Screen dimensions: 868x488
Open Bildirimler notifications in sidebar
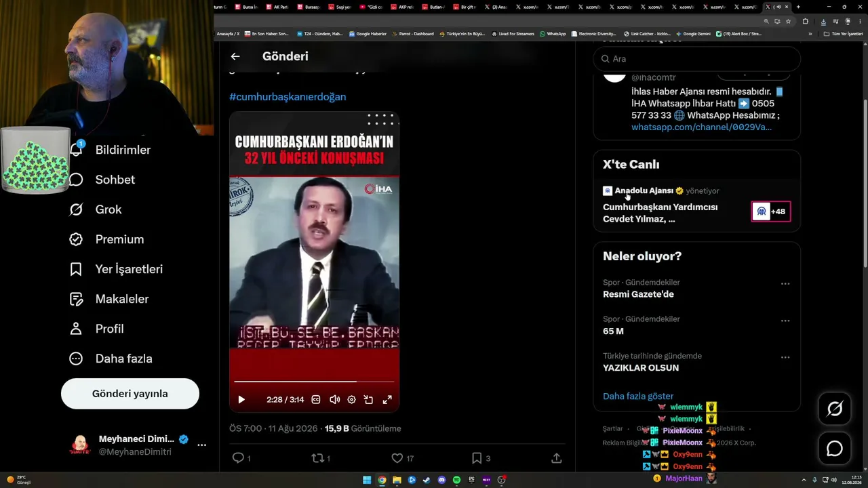coord(111,150)
